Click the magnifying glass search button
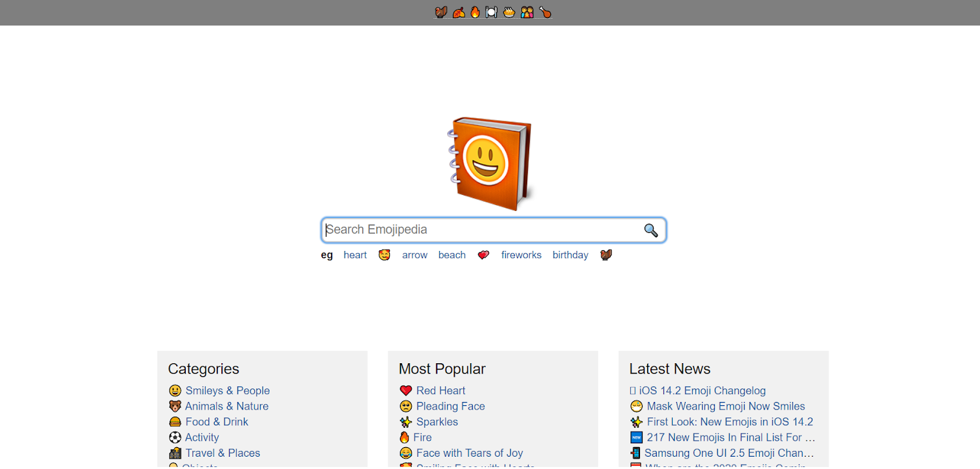Viewport: 980px width, 469px height. click(650, 230)
